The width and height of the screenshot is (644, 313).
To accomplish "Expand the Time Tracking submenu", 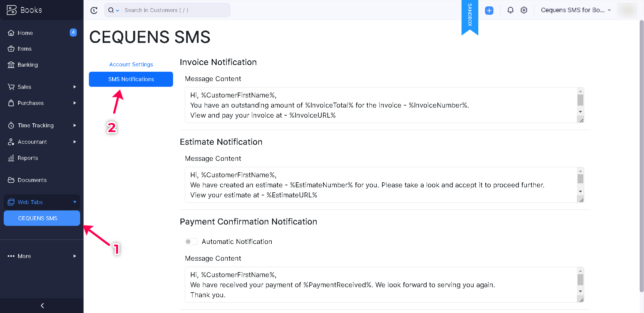I will (74, 125).
